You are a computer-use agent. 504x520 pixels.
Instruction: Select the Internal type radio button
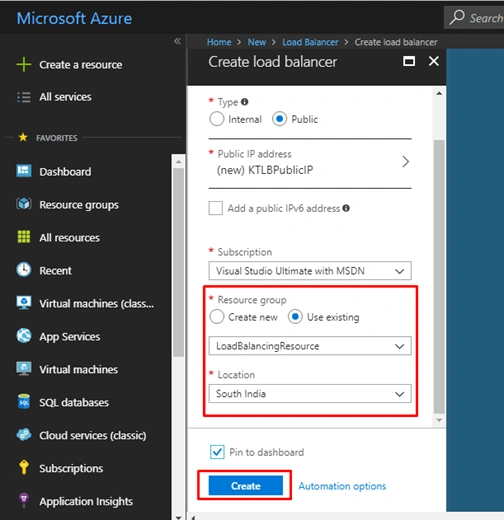pos(217,119)
